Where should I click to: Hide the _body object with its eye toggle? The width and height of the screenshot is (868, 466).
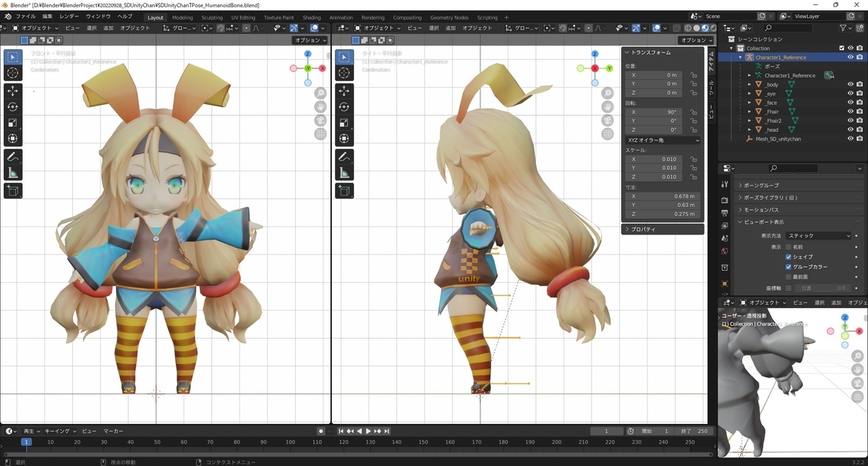(x=851, y=84)
